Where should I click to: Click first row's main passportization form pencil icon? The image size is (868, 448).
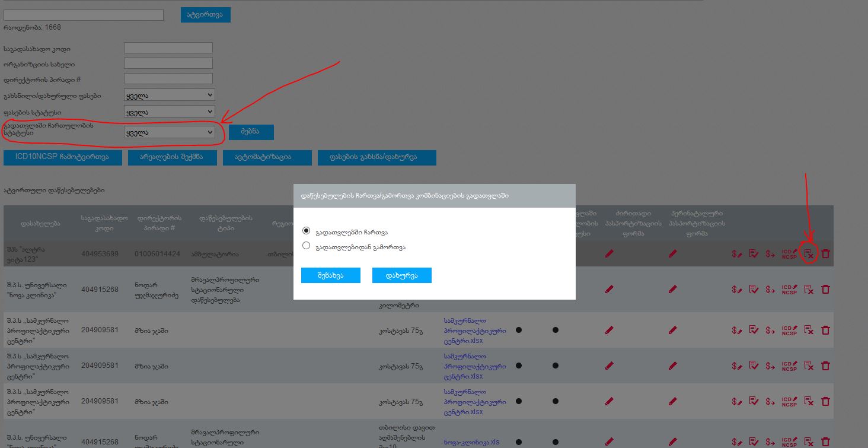(609, 254)
